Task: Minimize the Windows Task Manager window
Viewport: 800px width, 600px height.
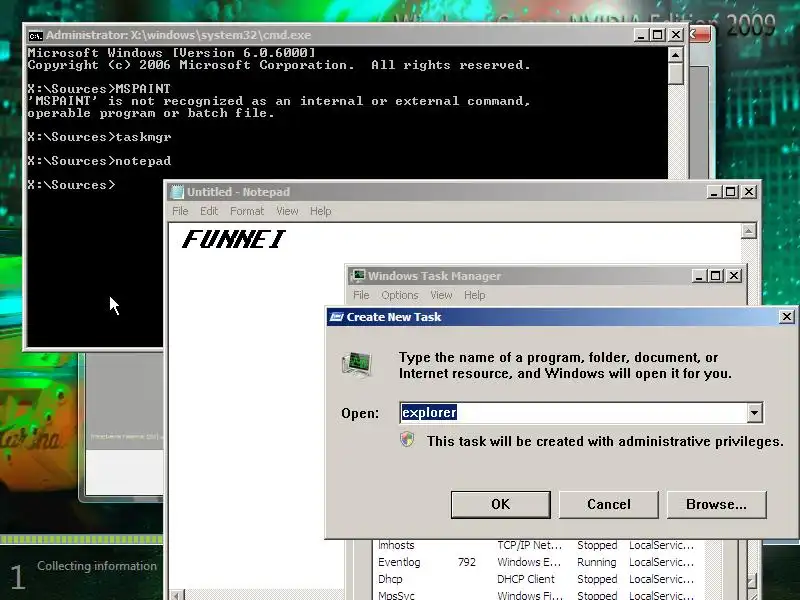Action: click(x=699, y=276)
